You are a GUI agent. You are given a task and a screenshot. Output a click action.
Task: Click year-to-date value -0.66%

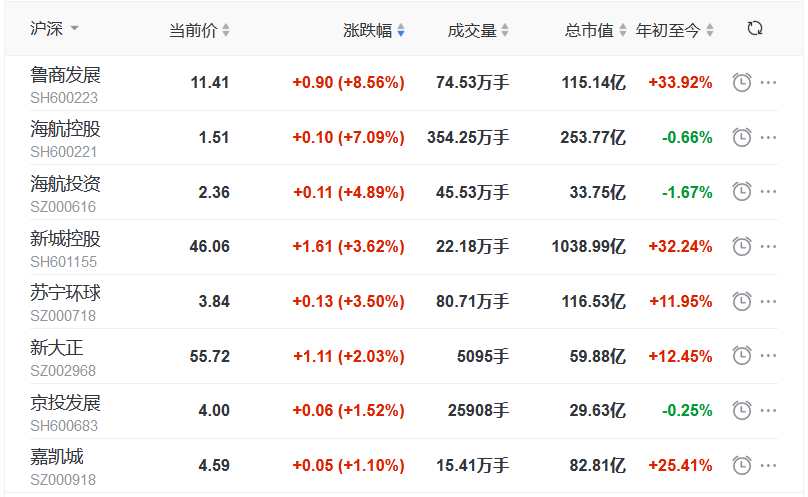[687, 137]
